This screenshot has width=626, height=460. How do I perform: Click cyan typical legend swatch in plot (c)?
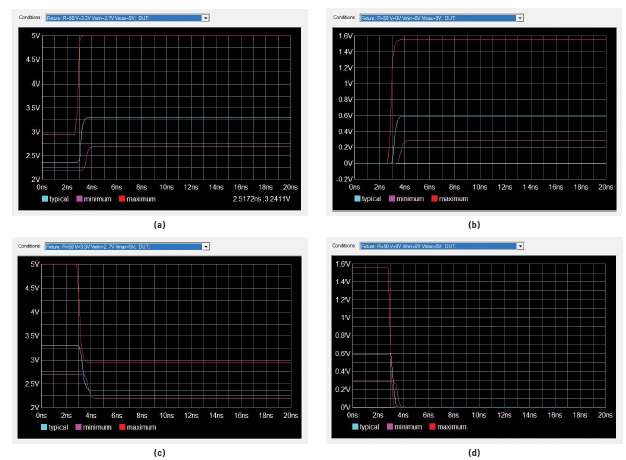click(45, 427)
